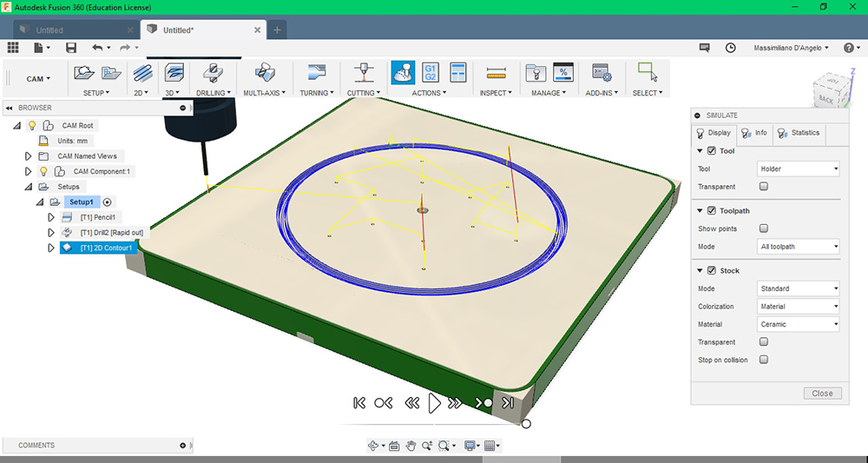Click the ViewCube BACK face

coord(826,99)
